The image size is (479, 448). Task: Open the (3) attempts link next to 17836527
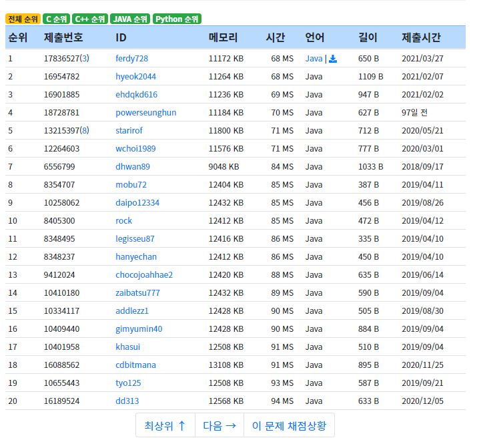(85, 58)
